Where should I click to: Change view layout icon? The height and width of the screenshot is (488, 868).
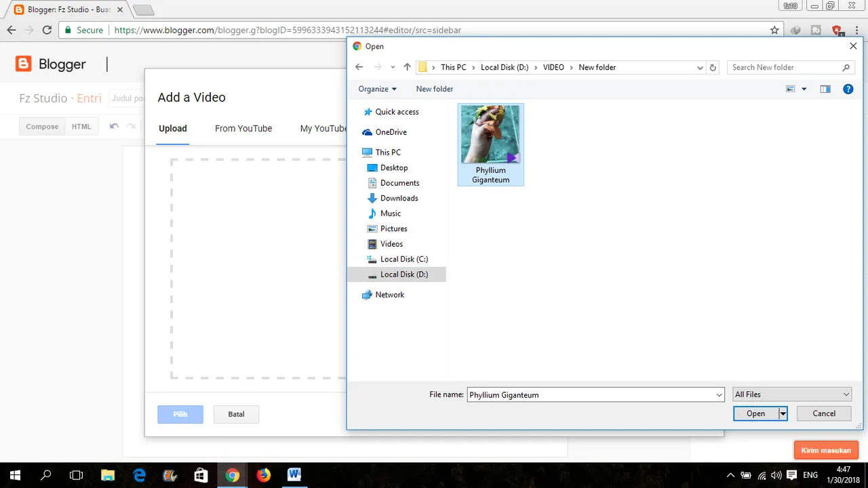point(790,89)
